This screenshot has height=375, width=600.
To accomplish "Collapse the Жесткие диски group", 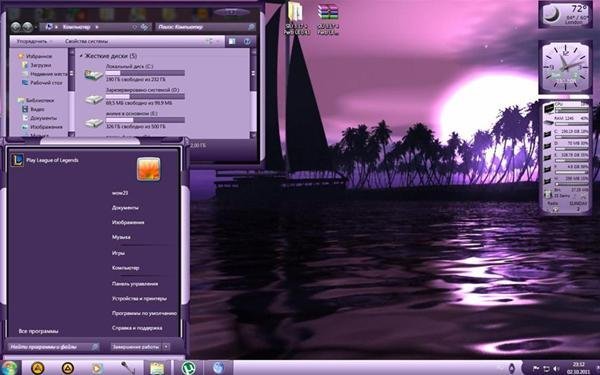I will click(x=82, y=56).
